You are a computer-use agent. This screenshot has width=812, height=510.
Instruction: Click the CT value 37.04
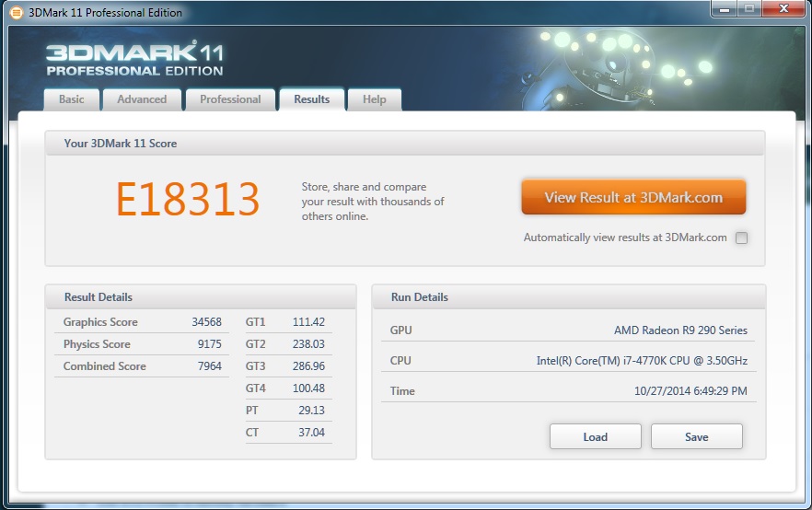pyautogui.click(x=311, y=433)
